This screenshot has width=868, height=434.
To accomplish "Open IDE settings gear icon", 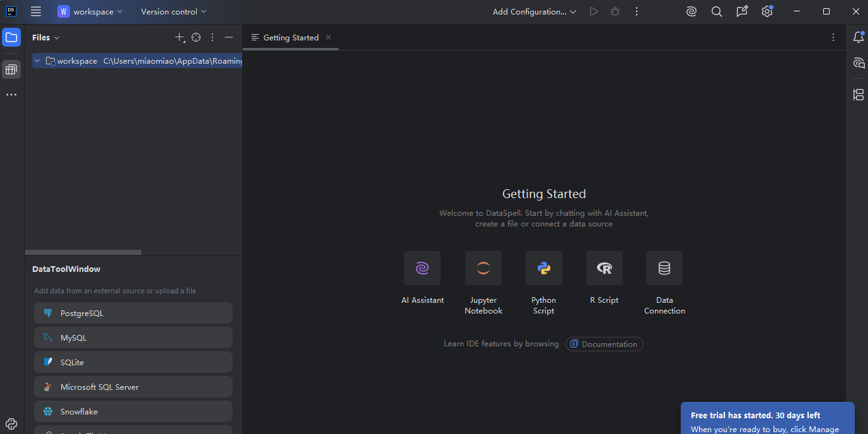I will point(767,11).
